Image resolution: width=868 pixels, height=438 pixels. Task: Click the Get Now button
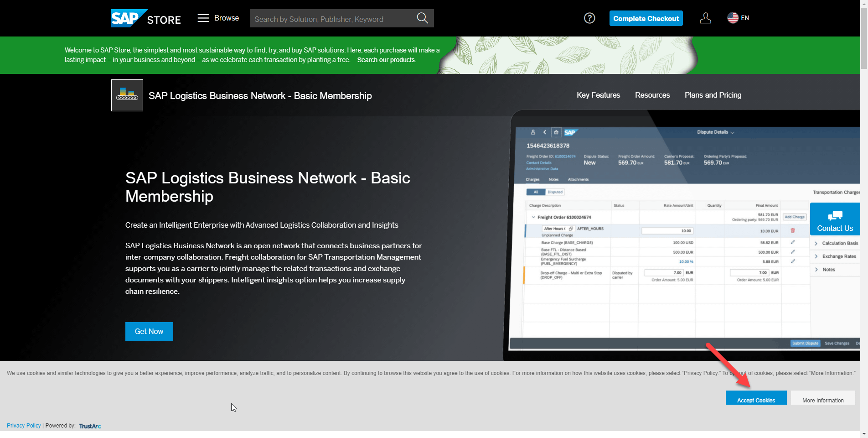click(149, 332)
